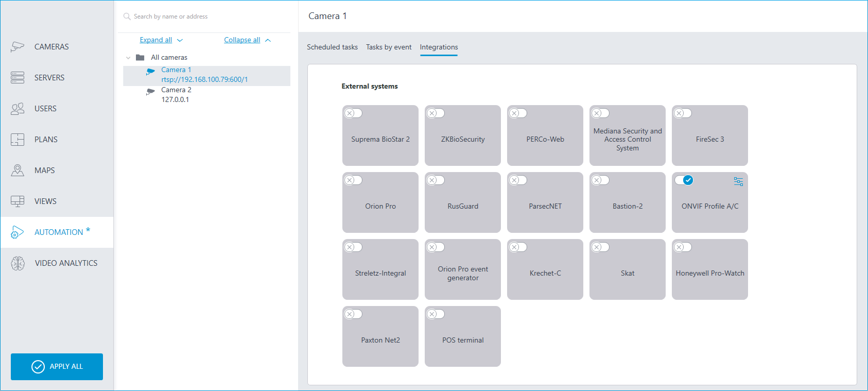The height and width of the screenshot is (391, 868).
Task: Enable the Honeywell Pro-Watch toggle
Action: 683,247
